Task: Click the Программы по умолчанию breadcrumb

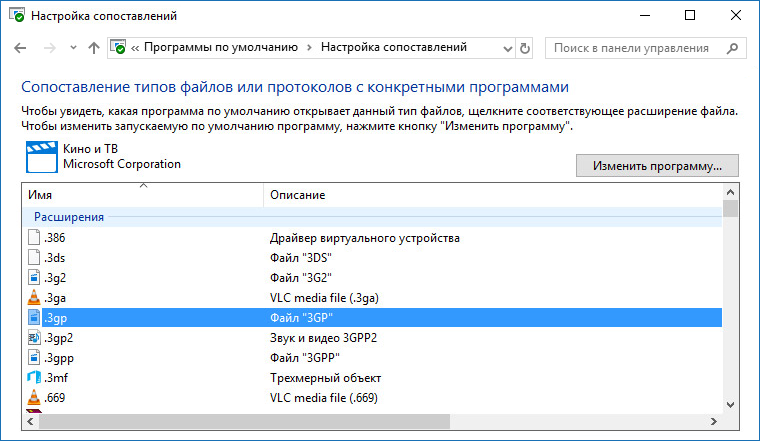Action: tap(221, 47)
